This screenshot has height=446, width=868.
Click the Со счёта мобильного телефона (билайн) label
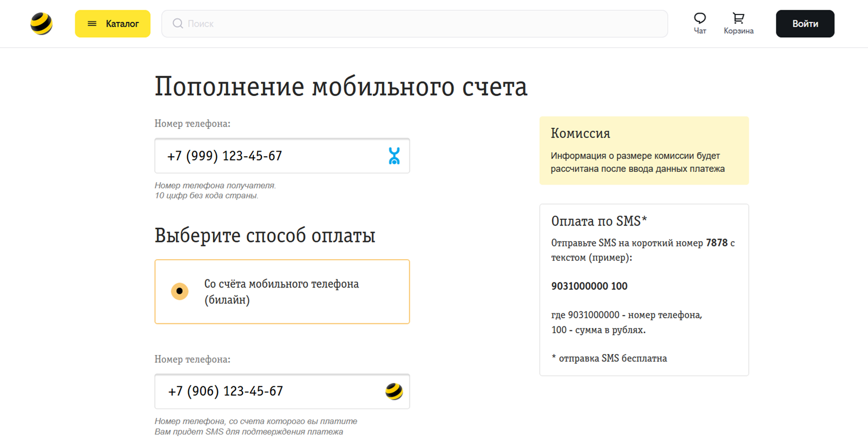[x=282, y=292]
